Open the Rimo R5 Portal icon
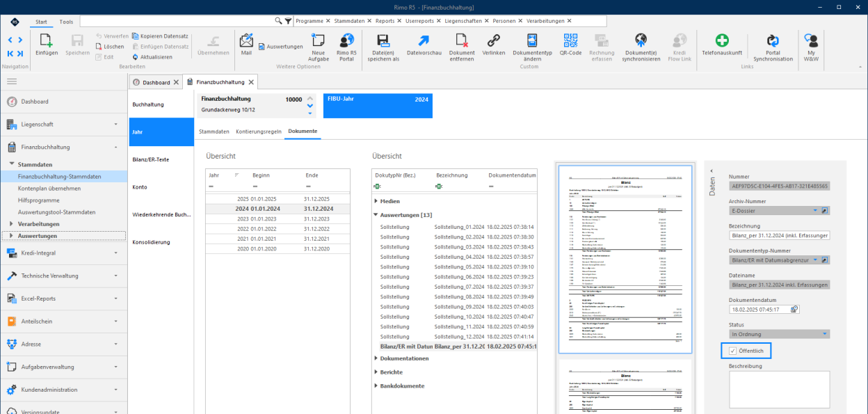 [x=346, y=40]
